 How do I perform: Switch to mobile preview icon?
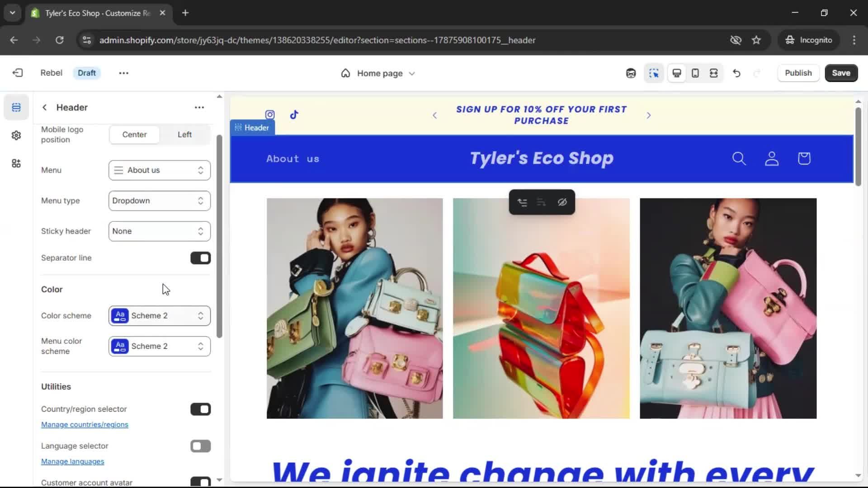(695, 73)
